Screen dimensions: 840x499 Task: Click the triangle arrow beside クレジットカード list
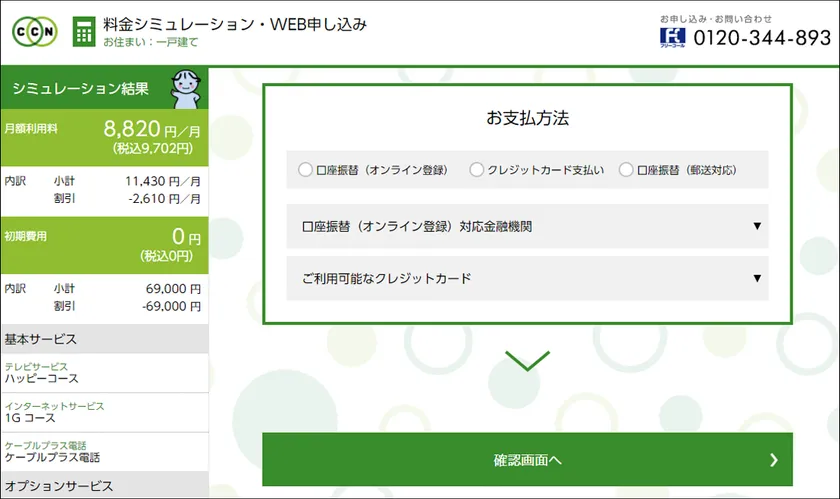[757, 278]
